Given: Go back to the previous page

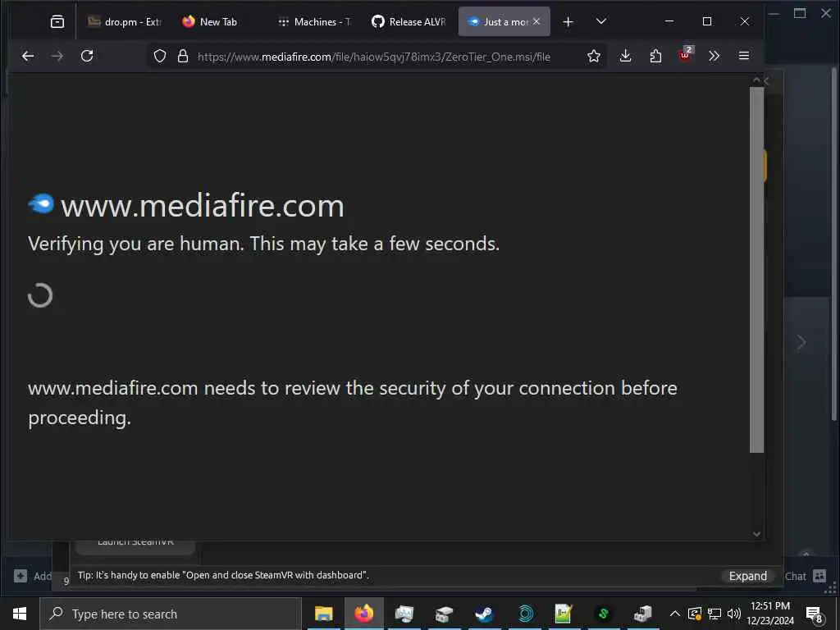Looking at the screenshot, I should click(28, 56).
